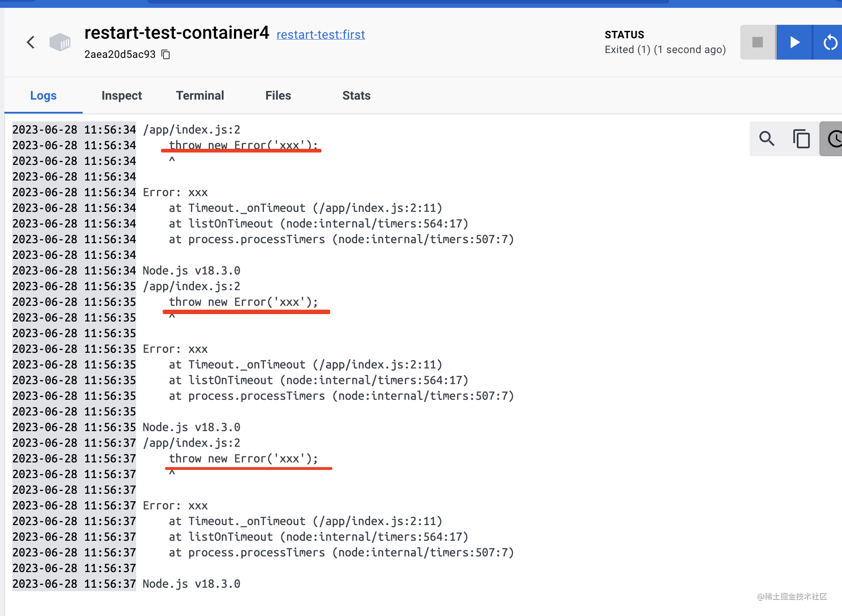Toggle the log timestamps clock button

pyautogui.click(x=833, y=139)
